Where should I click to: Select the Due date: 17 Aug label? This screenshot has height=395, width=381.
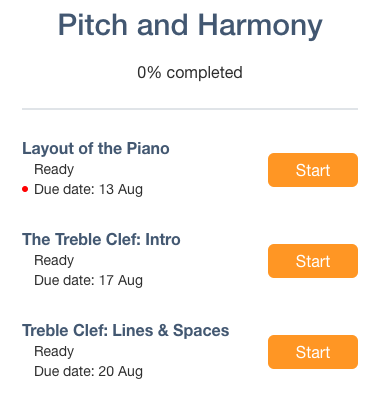[88, 280]
